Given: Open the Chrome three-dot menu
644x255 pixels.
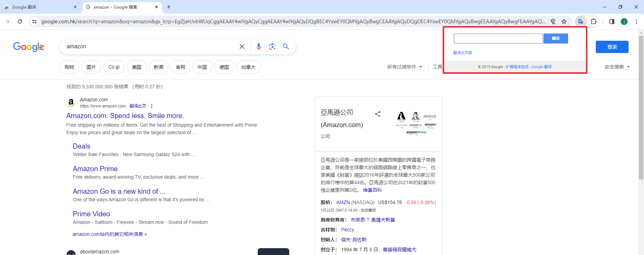Looking at the screenshot, I should [x=636, y=22].
